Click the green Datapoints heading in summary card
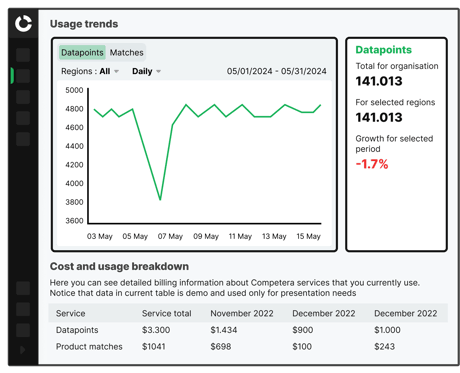The height and width of the screenshot is (373, 460). (x=384, y=50)
